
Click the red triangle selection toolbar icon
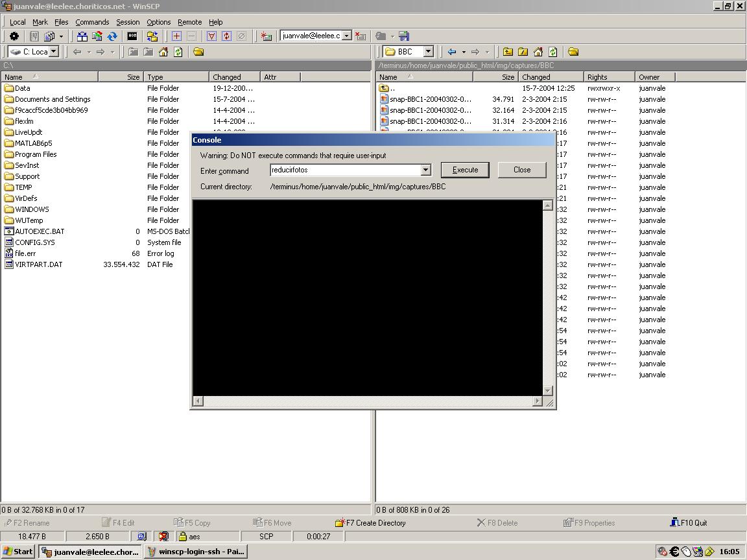point(211,36)
